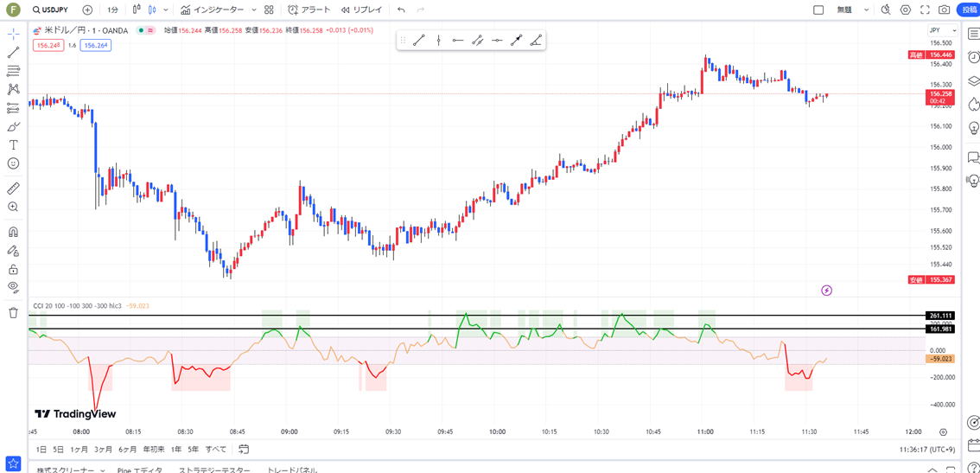Viewport: 980px width, 473px height.
Task: Click the trash can remove-objects icon
Action: coord(13,312)
